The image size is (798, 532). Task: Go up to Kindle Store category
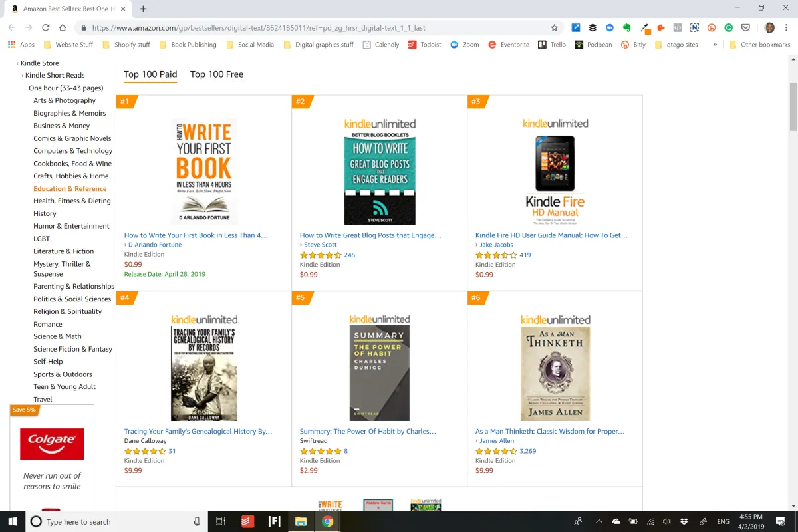[40, 63]
